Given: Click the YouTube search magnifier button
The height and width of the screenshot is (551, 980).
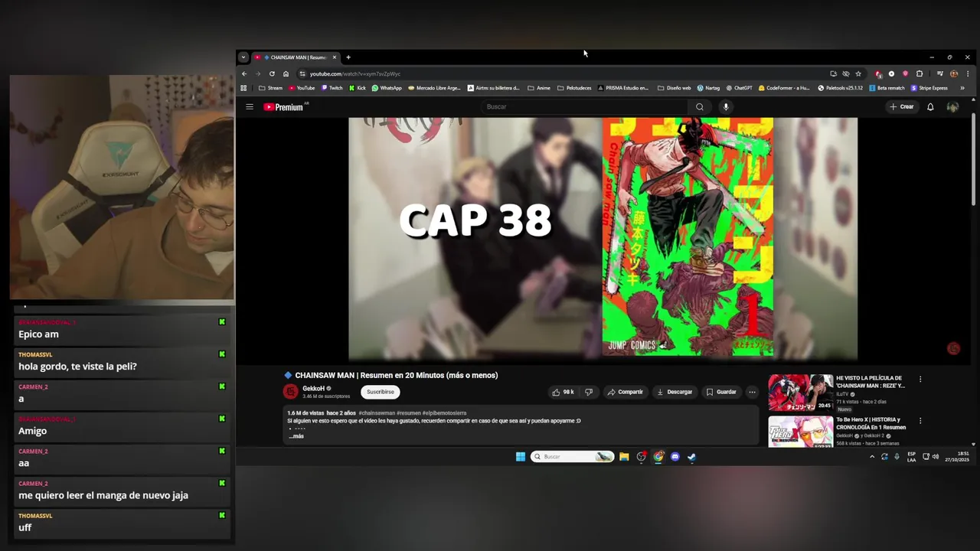Looking at the screenshot, I should (x=699, y=107).
